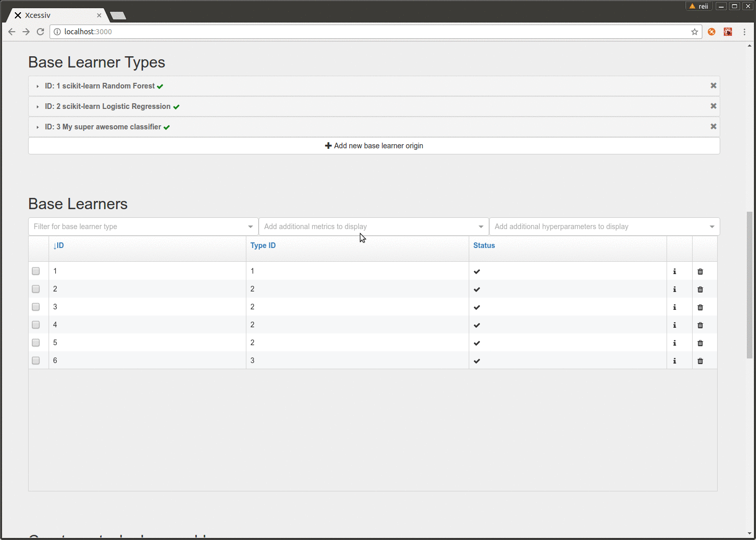Open the additional metrics dropdown
Screen dimensions: 756x540
click(374, 227)
